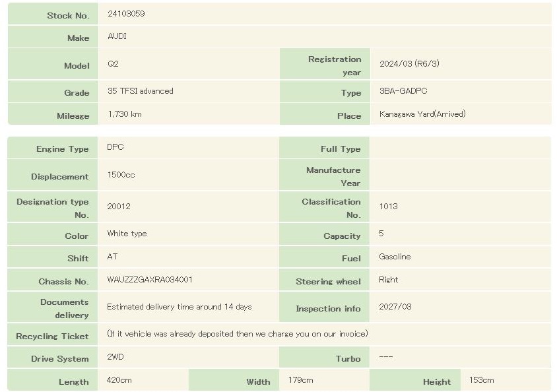This screenshot has width=557, height=392.
Task: Click the 2WD drive system value
Action: tap(115, 357)
